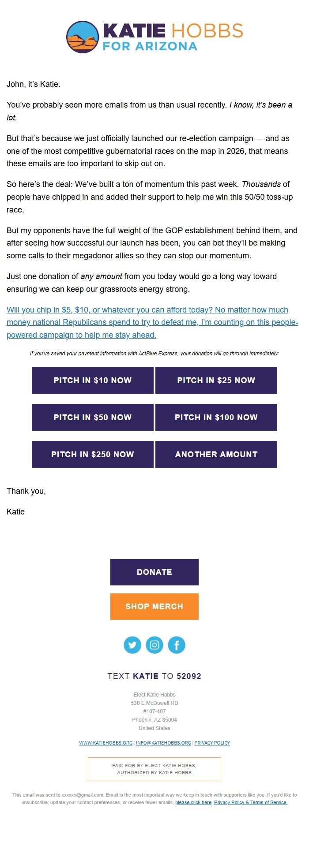Image resolution: width=309 pixels, height=868 pixels.
Task: Click the Text KATIE to 52092 line
Action: (x=154, y=676)
